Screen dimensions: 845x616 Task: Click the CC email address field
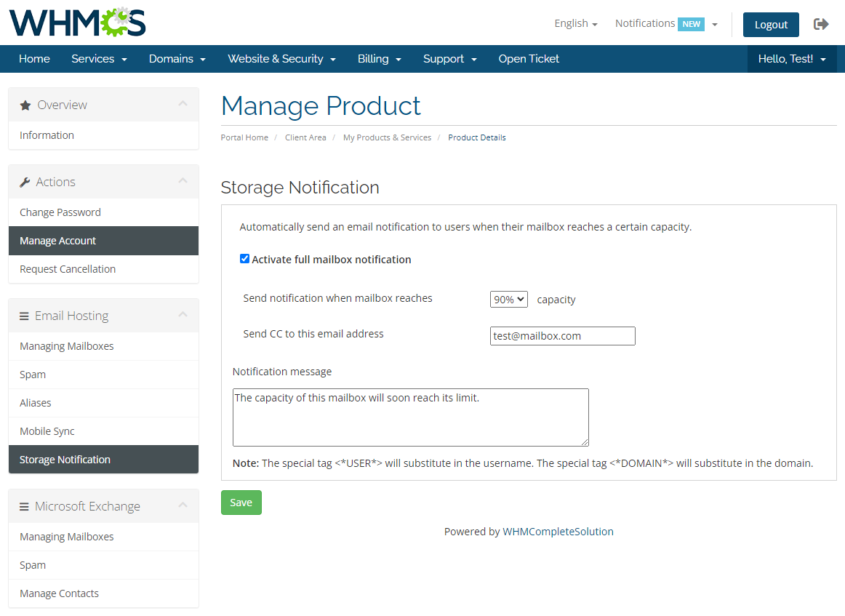(562, 336)
